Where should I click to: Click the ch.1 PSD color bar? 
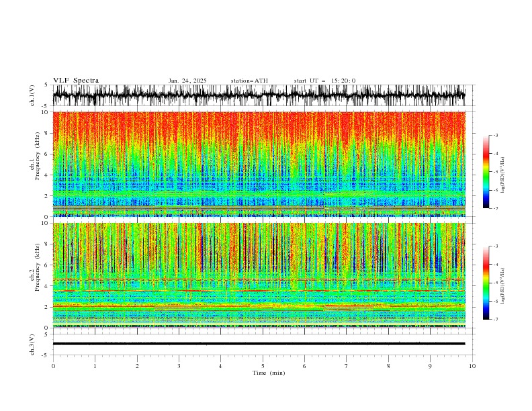(486, 172)
